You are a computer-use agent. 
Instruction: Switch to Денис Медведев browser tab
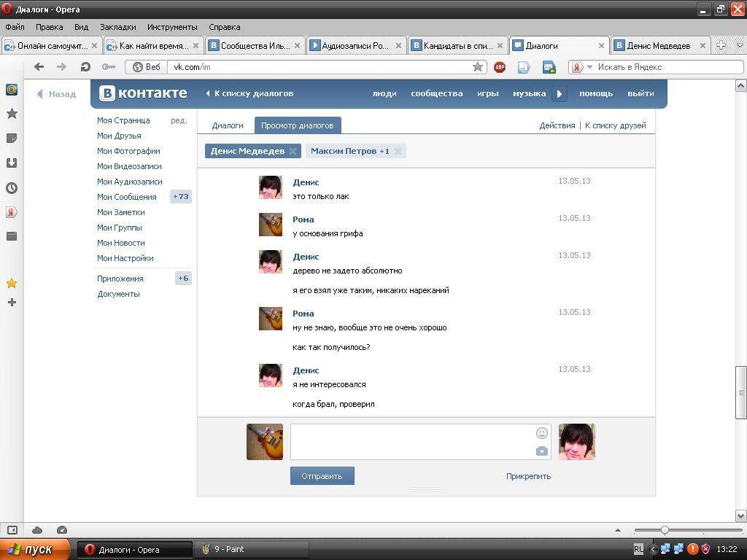point(661,46)
